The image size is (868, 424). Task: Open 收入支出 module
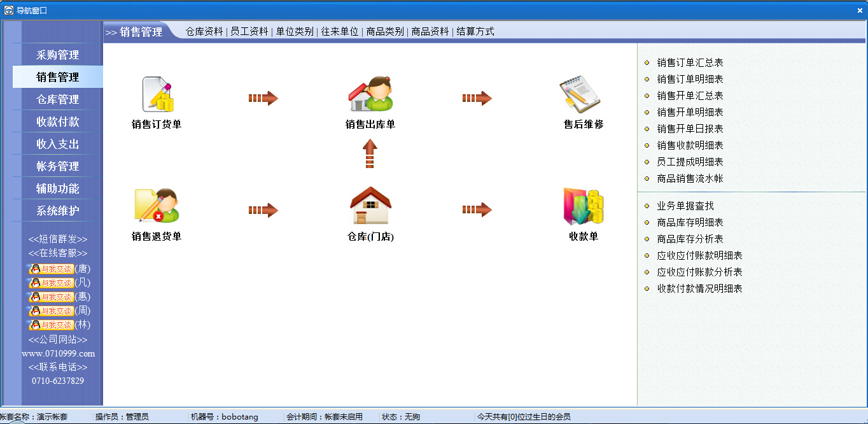pos(58,144)
